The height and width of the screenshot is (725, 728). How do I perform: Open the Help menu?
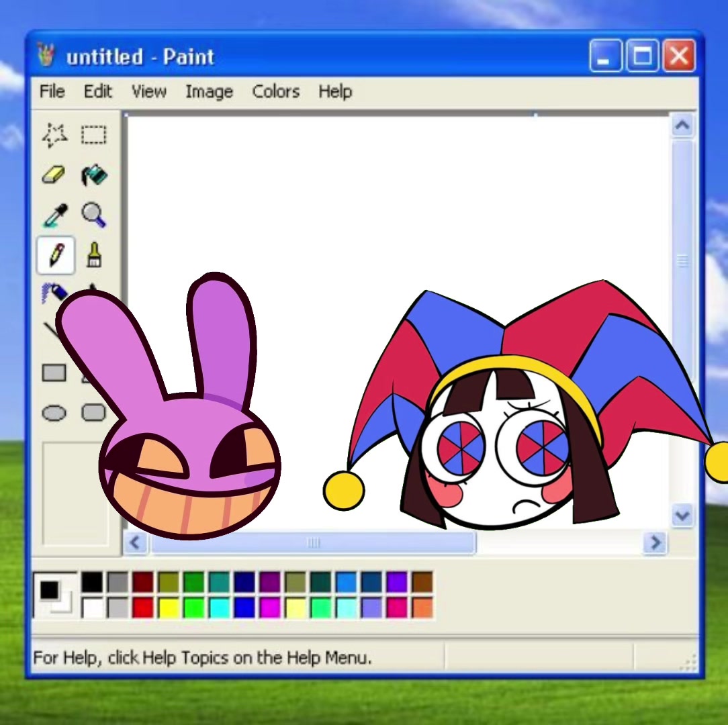click(334, 91)
